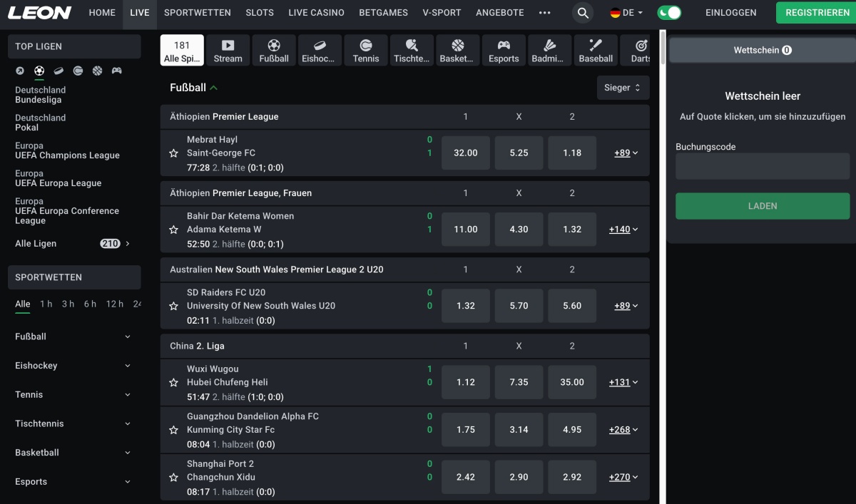Expand +268 markets for Guangzhou Dandelion match

click(623, 430)
